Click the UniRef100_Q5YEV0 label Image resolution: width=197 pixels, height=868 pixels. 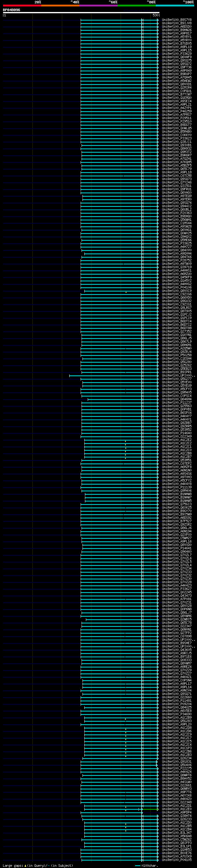(177, 382)
